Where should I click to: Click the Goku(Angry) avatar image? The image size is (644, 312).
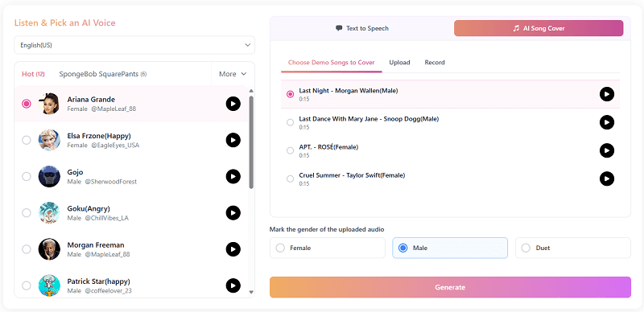point(49,213)
